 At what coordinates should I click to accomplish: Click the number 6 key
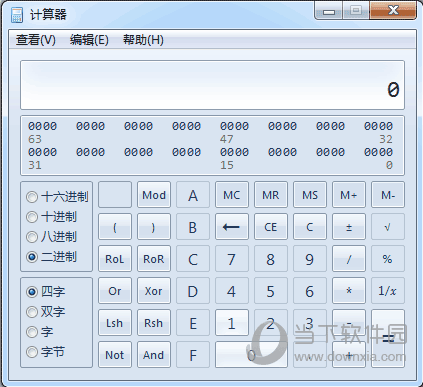(310, 291)
